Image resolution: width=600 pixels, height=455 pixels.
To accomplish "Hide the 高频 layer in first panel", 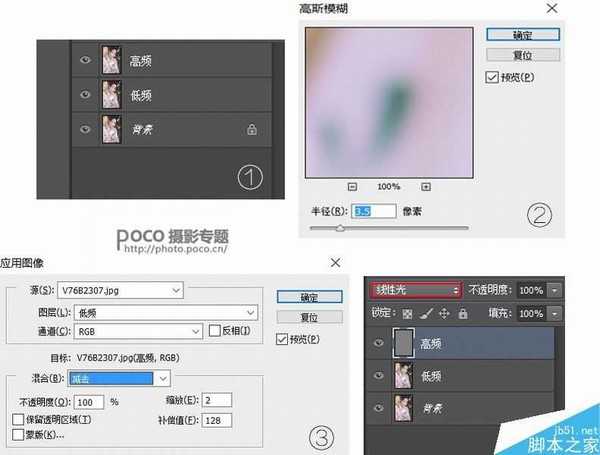I will click(x=85, y=61).
